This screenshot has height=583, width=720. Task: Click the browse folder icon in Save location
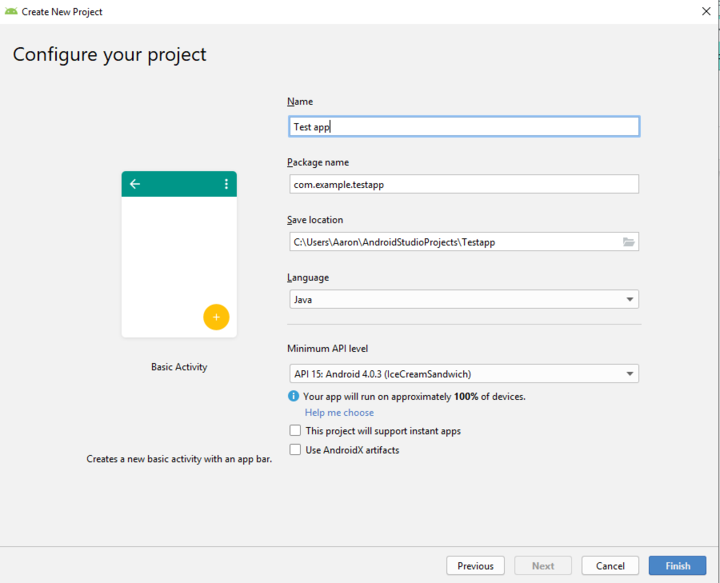point(629,242)
